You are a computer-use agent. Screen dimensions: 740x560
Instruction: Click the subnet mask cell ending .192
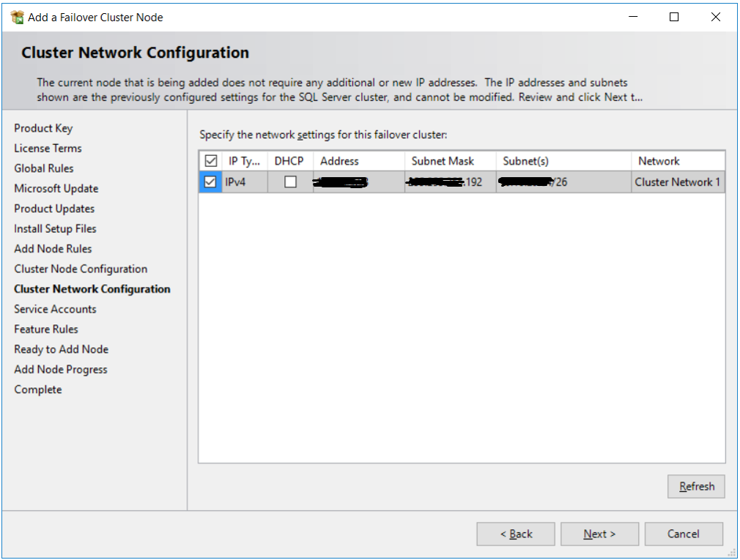450,182
